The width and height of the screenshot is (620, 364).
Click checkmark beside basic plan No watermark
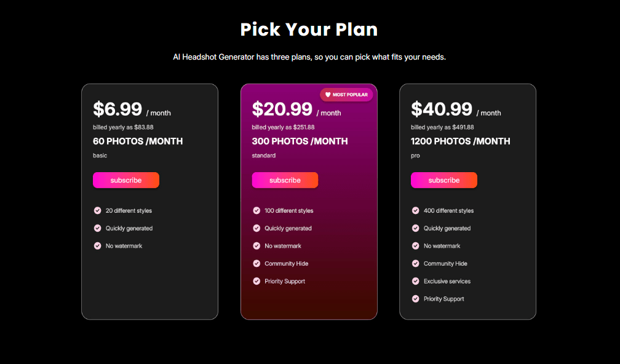tap(97, 246)
